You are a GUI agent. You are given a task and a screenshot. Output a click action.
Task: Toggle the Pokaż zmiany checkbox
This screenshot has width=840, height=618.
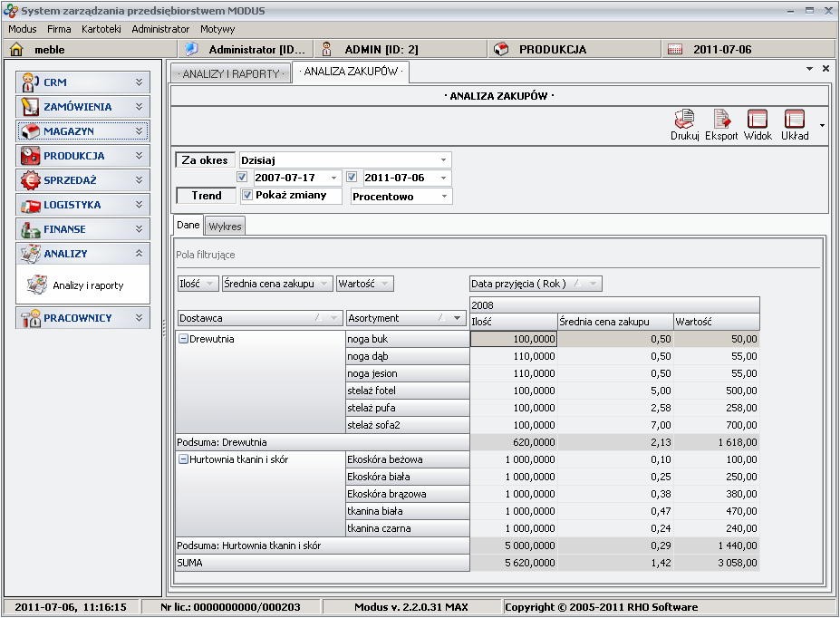[247, 196]
